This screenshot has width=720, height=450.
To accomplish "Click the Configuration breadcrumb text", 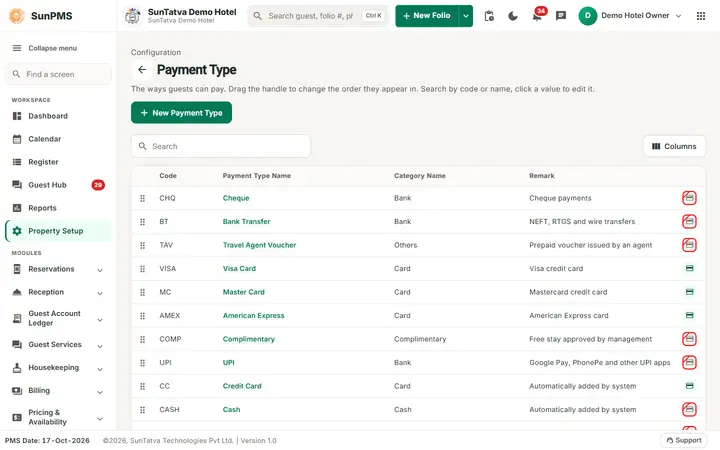I will [x=156, y=52].
